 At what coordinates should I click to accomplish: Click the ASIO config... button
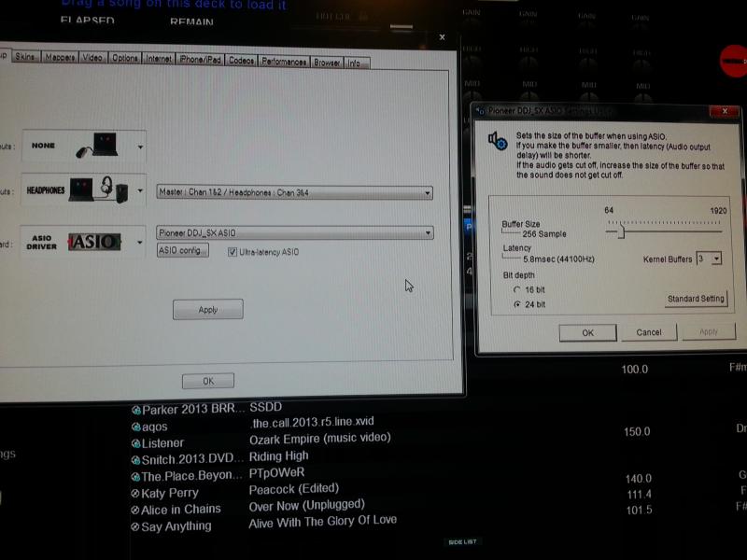pos(183,250)
